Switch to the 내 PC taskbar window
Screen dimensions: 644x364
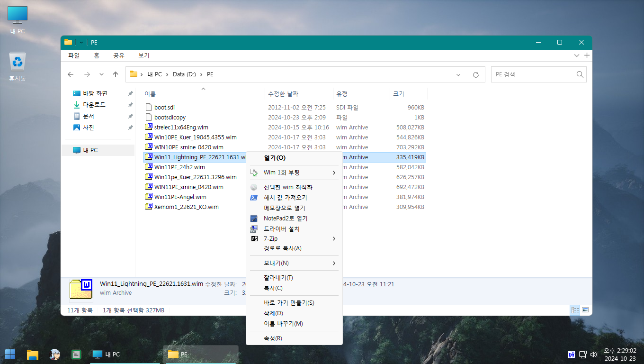click(x=125, y=354)
